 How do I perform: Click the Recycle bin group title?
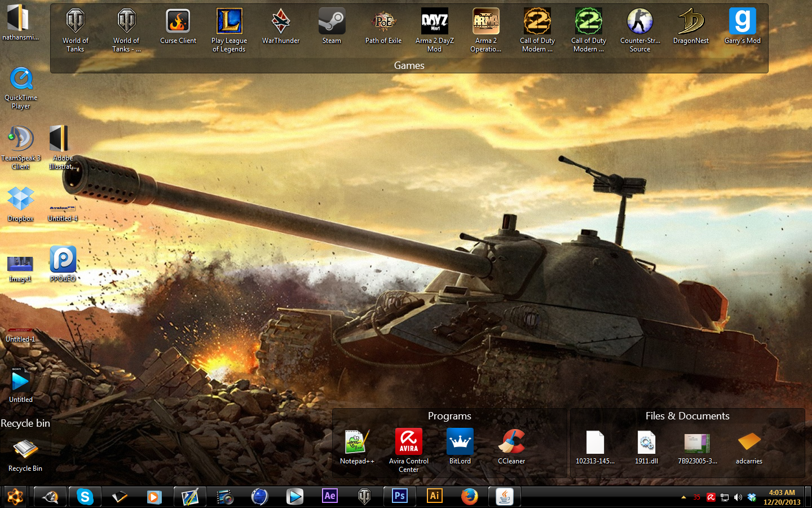[25, 423]
